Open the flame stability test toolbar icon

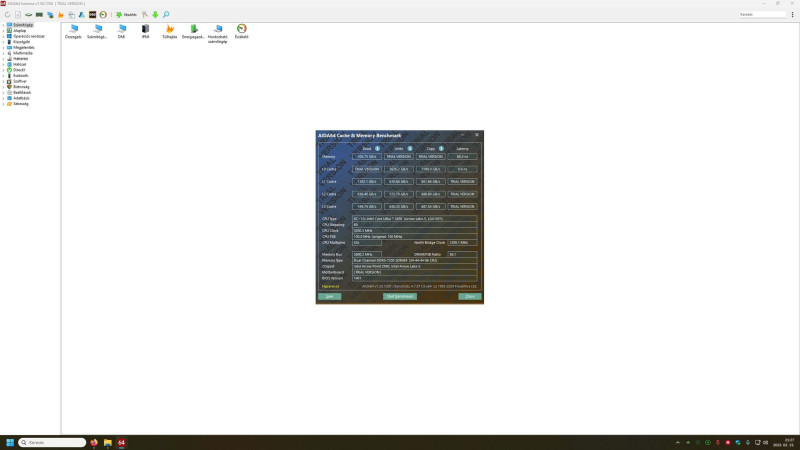coord(61,15)
